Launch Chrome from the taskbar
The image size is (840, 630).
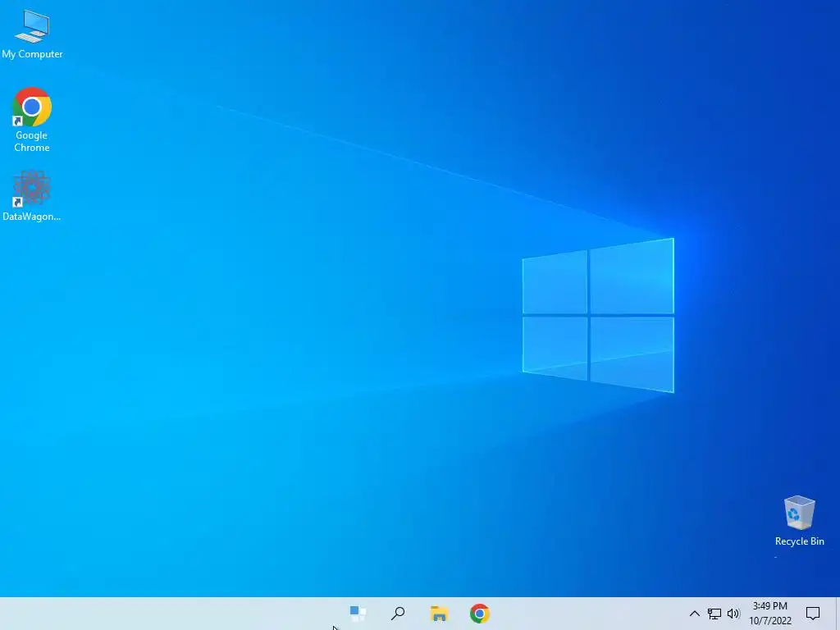(x=479, y=614)
